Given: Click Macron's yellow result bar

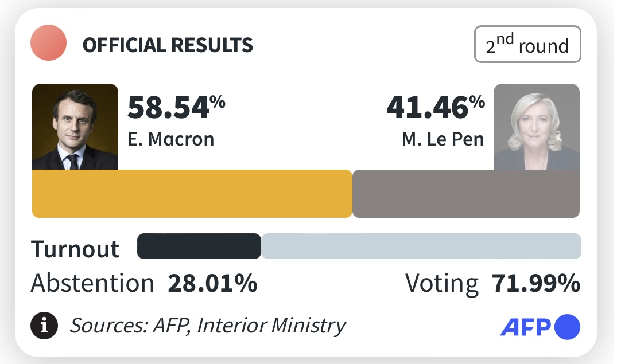Looking at the screenshot, I should 192,194.
